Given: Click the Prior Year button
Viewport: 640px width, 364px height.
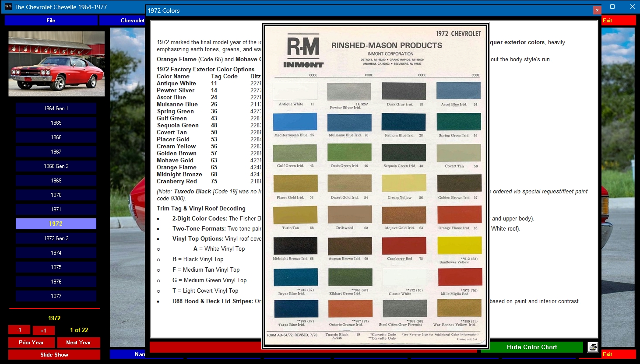Looking at the screenshot, I should click(x=32, y=343).
